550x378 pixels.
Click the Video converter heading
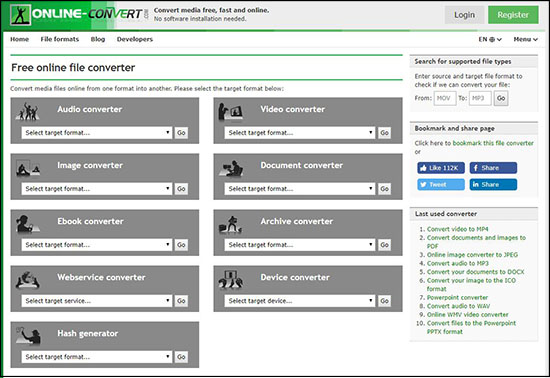pos(293,109)
